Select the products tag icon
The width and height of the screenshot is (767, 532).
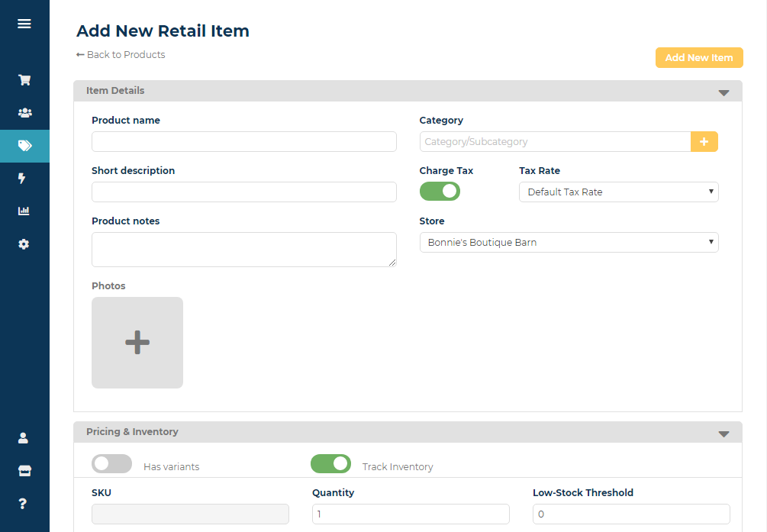(x=24, y=146)
